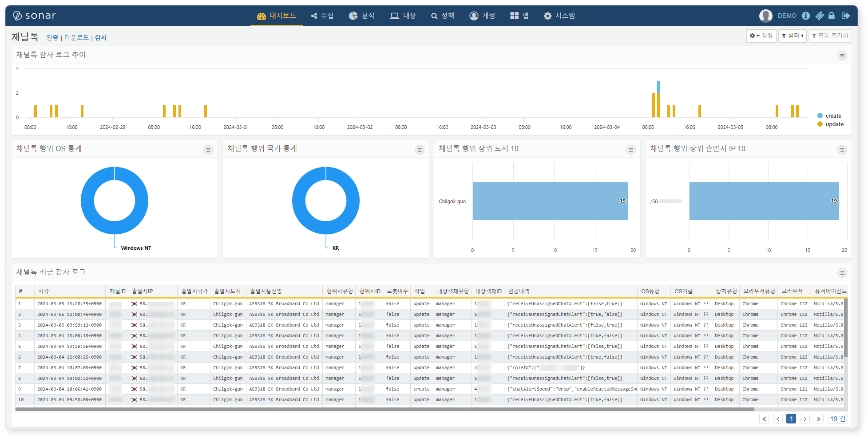
Task: Click the 19 건 count button
Action: [837, 419]
